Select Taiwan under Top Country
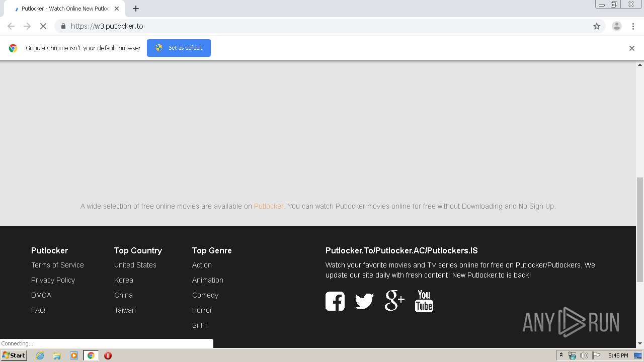 coord(125,310)
